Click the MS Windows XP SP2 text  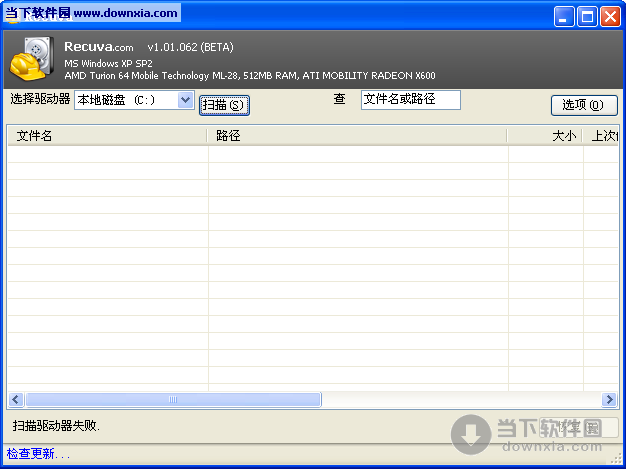tap(108, 63)
